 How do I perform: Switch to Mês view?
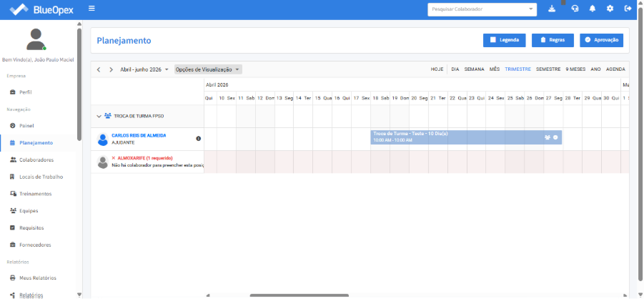[495, 69]
